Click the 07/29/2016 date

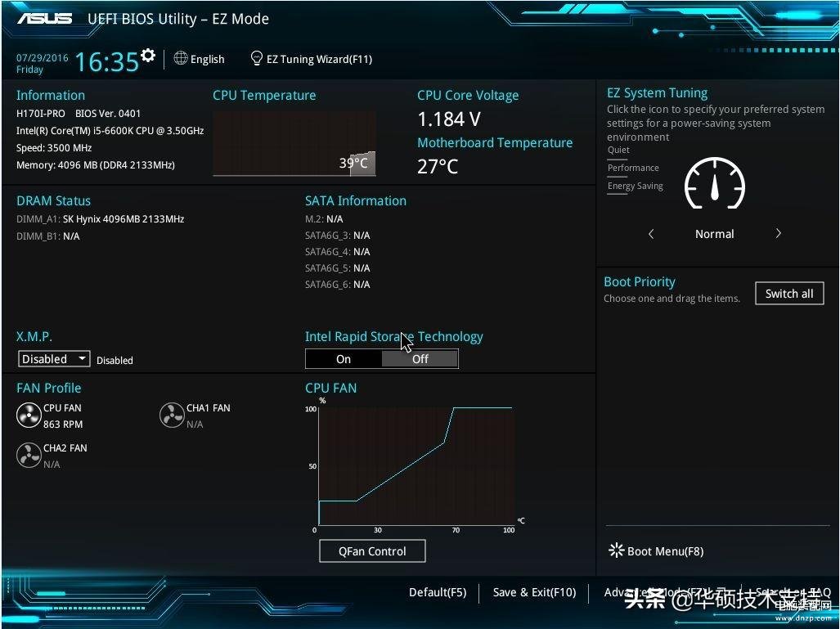tap(43, 57)
